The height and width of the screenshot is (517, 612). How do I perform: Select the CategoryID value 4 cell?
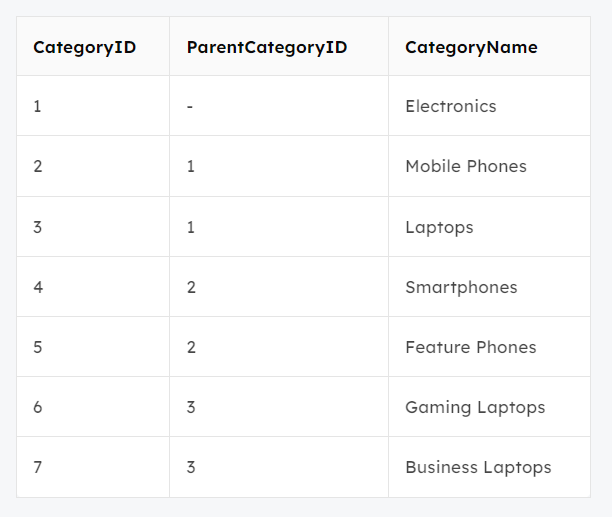pyautogui.click(x=38, y=287)
